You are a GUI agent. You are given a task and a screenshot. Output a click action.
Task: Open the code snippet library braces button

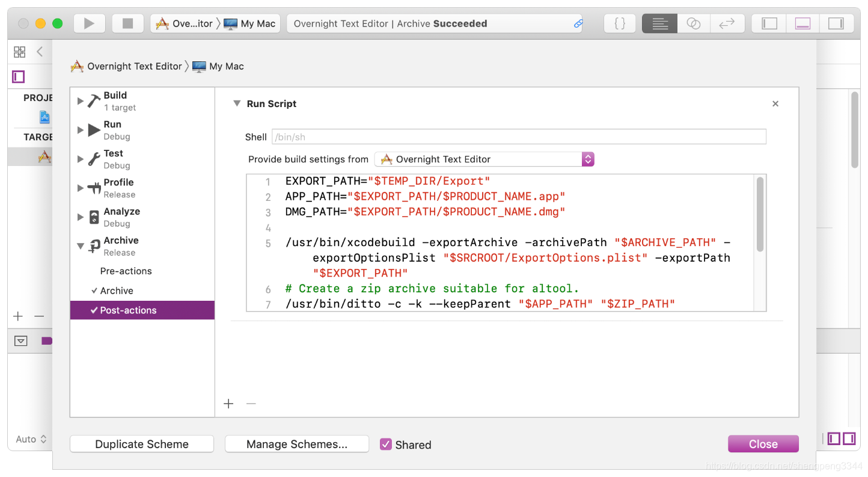click(620, 23)
